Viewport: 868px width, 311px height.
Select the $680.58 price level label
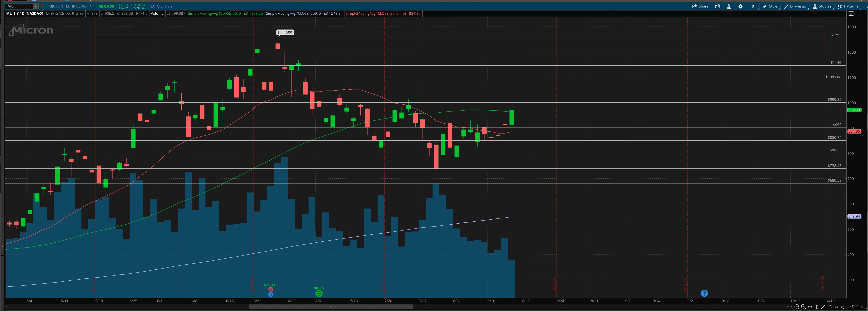(x=835, y=180)
